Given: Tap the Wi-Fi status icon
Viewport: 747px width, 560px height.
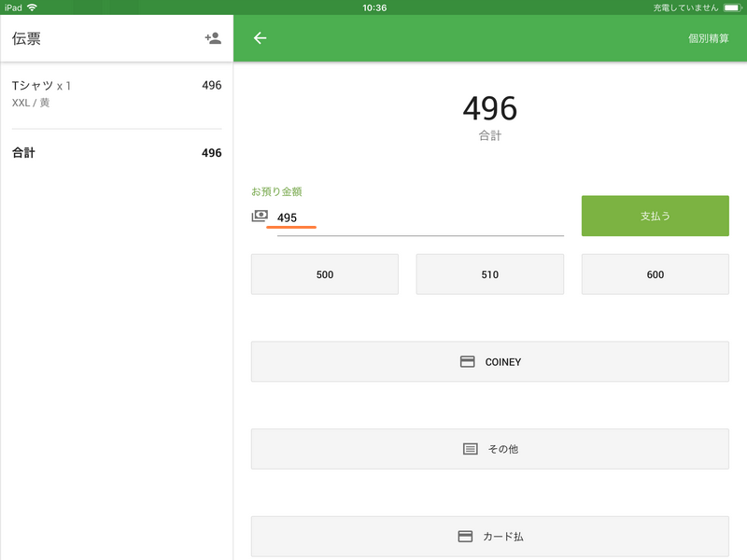Looking at the screenshot, I should click(33, 7).
